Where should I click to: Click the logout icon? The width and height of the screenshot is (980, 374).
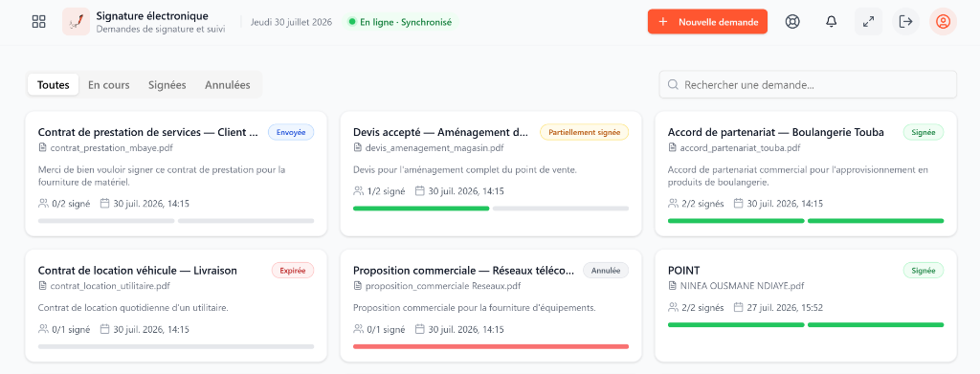pos(905,22)
